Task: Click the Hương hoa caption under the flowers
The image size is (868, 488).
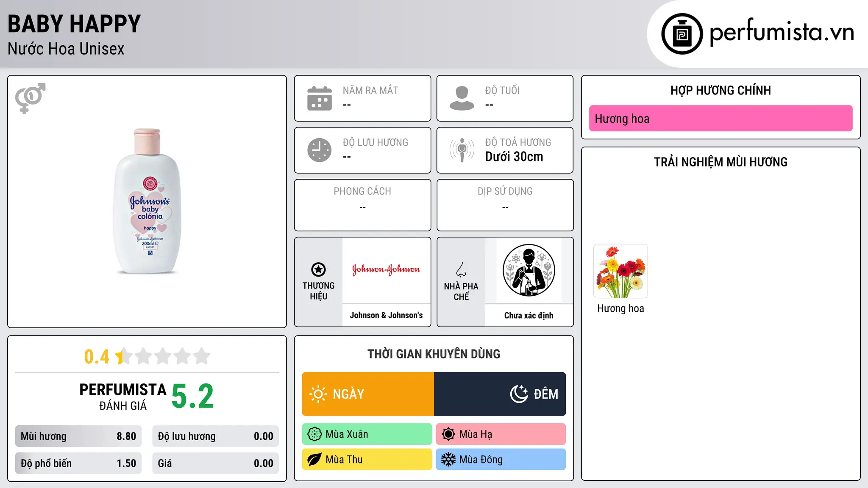Action: (620, 309)
